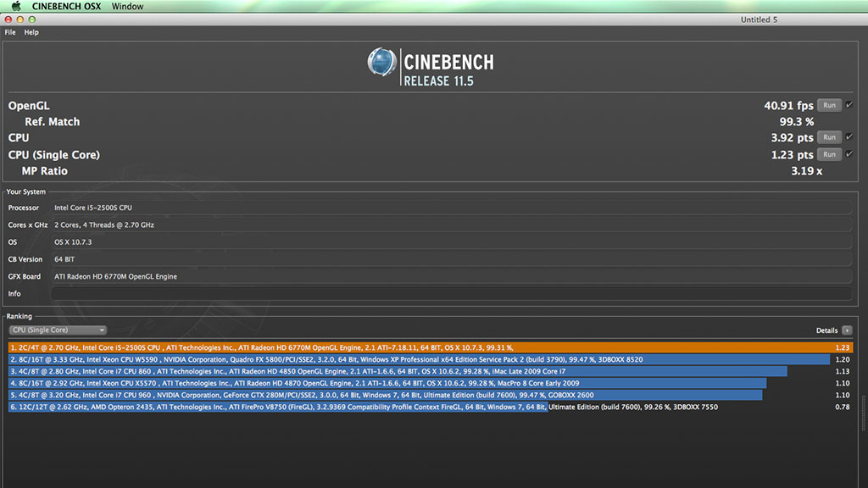This screenshot has width=868, height=488.
Task: Toggle the OpenGL test checkbox
Action: (x=849, y=104)
